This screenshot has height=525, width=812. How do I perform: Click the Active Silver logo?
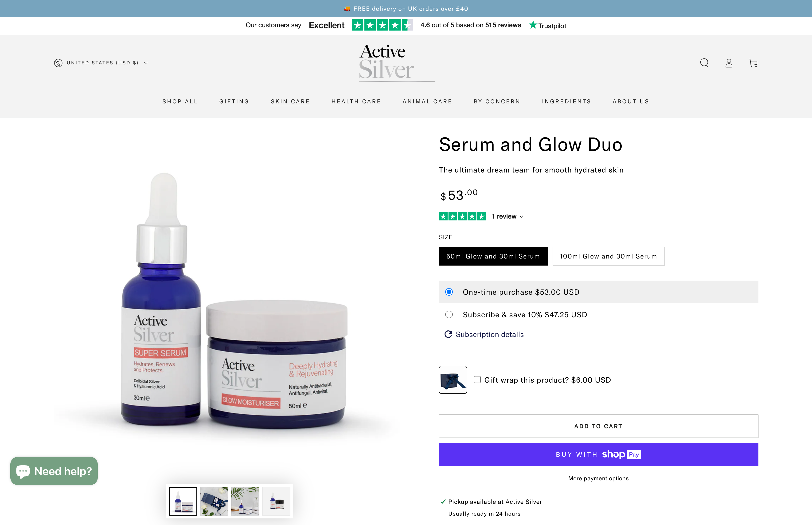coord(397,63)
